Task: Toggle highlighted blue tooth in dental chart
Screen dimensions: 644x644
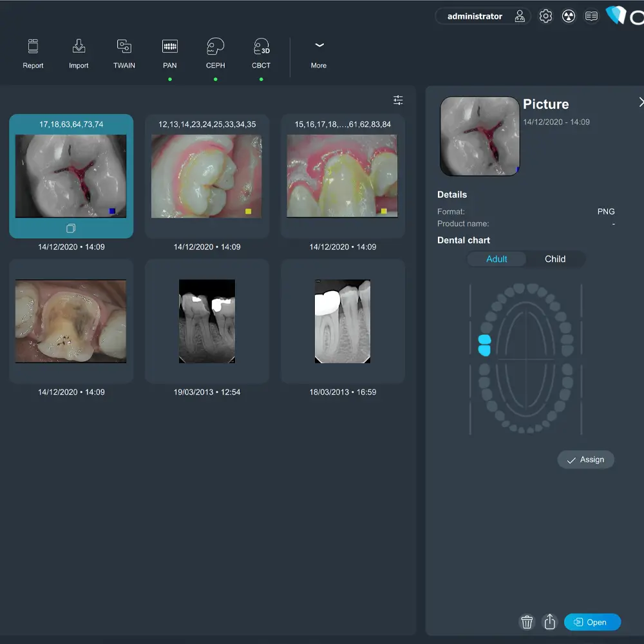Action: (485, 339)
